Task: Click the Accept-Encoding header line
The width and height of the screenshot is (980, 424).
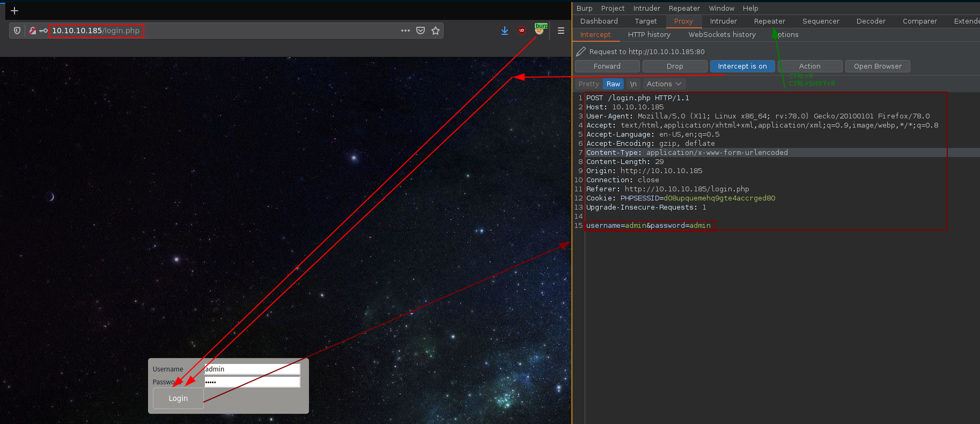Action: (x=651, y=143)
